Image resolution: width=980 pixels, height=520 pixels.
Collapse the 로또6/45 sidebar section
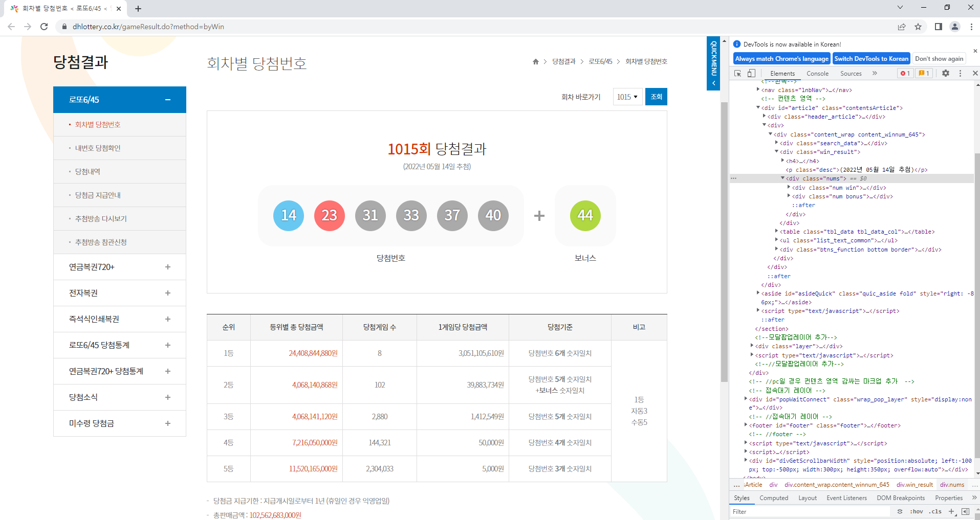167,100
